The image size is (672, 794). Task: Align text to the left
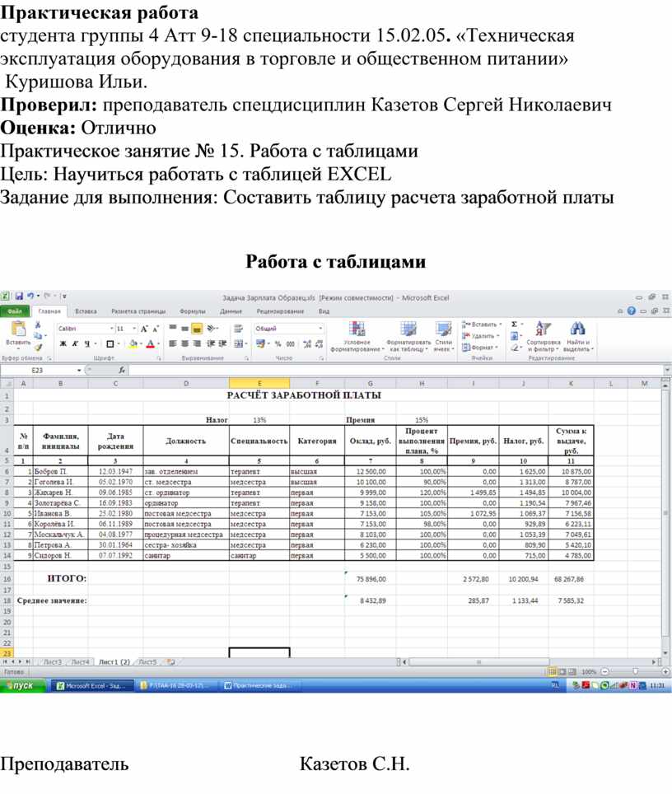(173, 343)
